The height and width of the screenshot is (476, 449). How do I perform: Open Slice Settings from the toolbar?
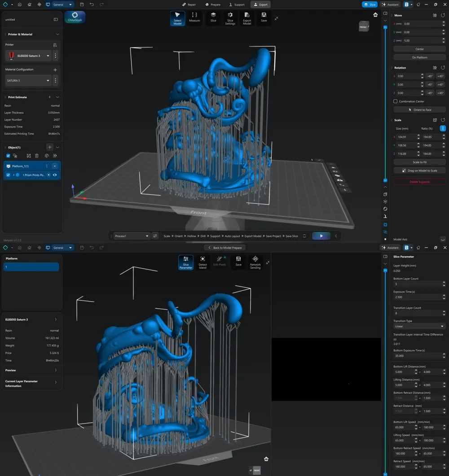(230, 18)
